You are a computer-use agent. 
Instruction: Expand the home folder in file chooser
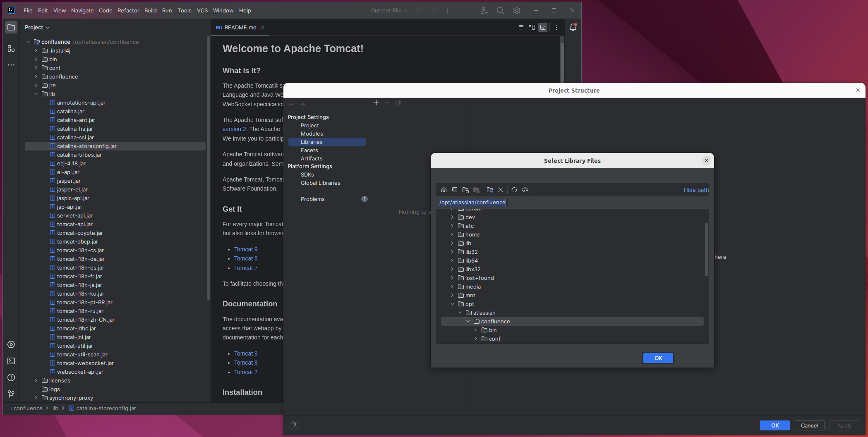(452, 234)
